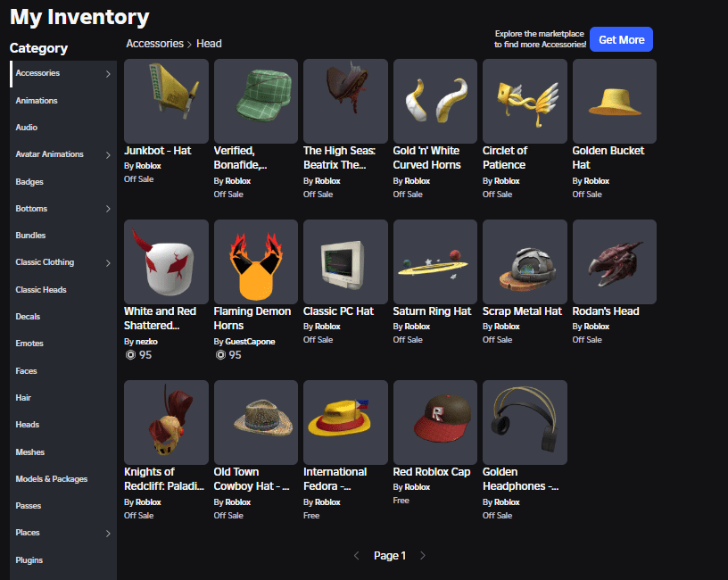Select the Audio category
728x580 pixels.
click(x=63, y=128)
